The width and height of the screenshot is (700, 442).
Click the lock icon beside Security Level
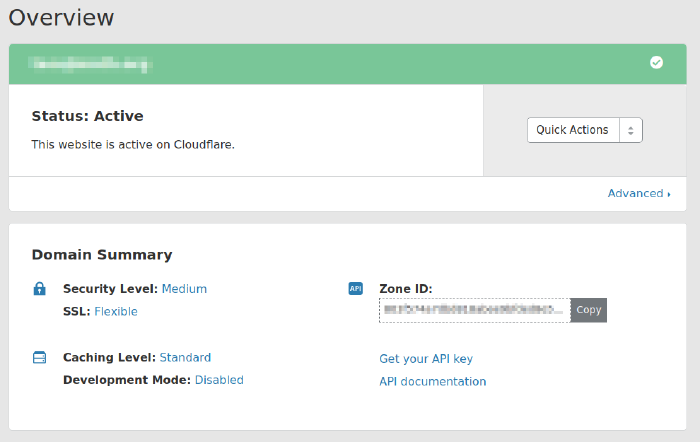coord(40,289)
